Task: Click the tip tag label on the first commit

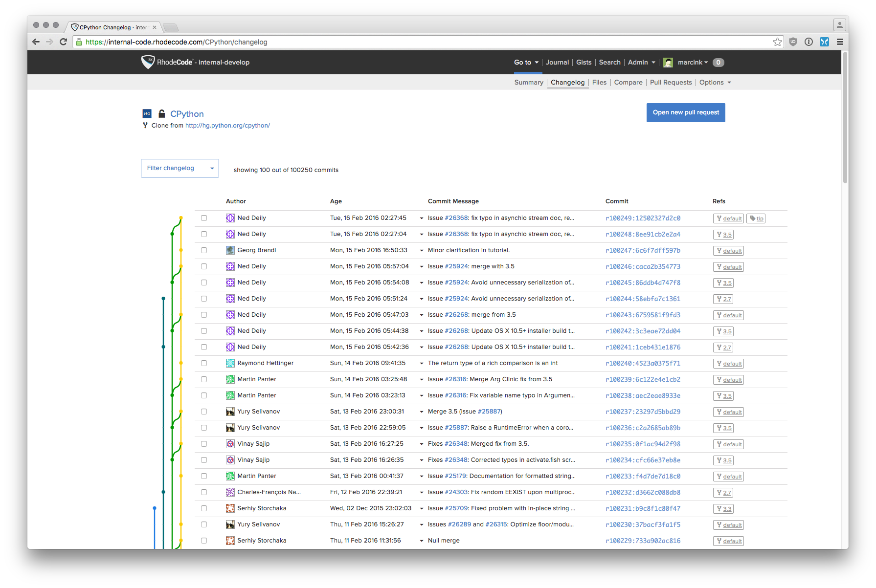Action: [x=756, y=218]
